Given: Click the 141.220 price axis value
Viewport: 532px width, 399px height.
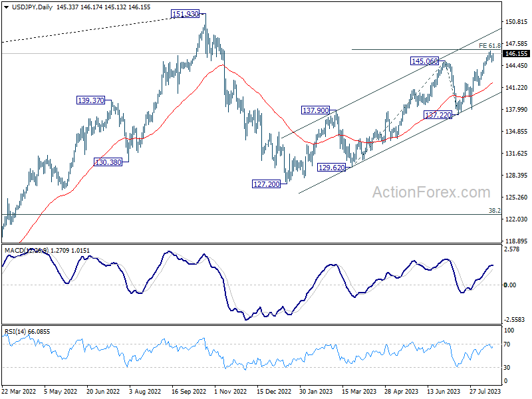Looking at the screenshot, I should point(516,87).
